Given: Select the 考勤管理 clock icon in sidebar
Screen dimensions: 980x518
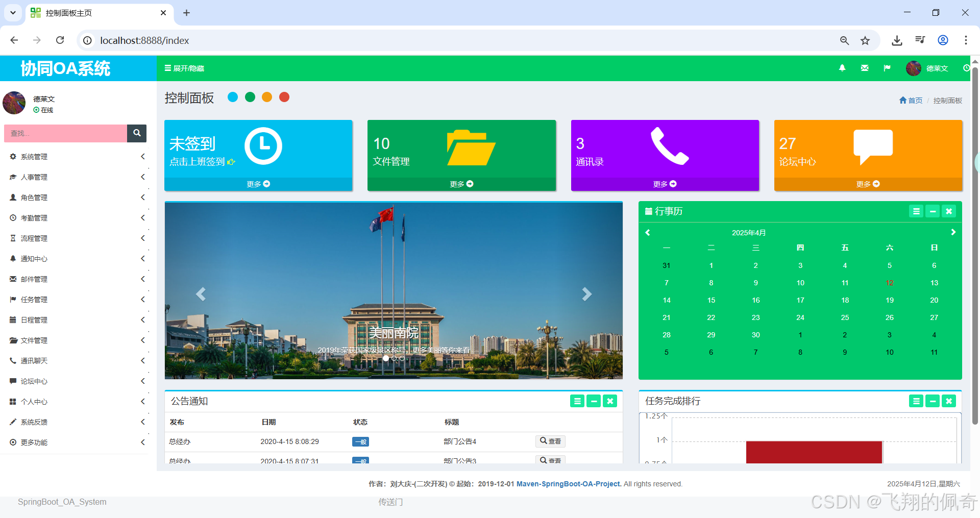Looking at the screenshot, I should pos(13,217).
